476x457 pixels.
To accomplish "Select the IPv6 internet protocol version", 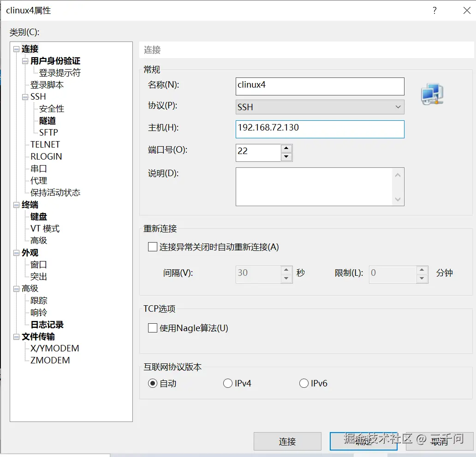I will click(304, 383).
